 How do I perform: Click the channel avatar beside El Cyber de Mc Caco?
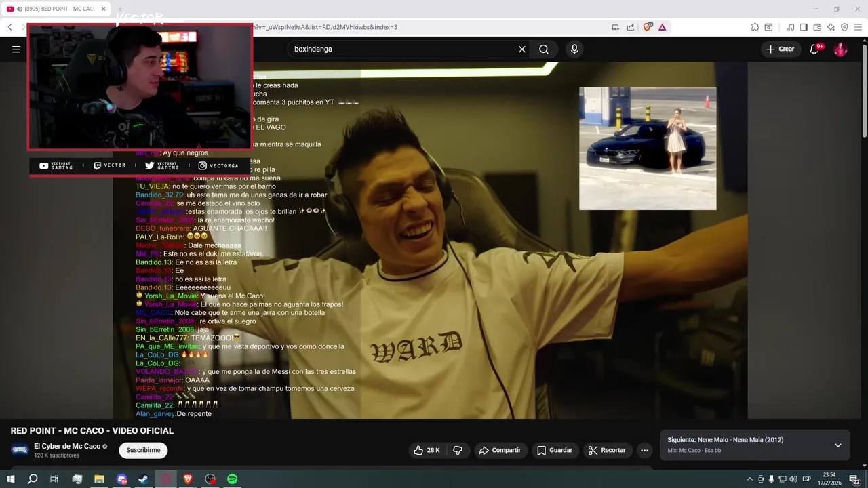point(20,450)
